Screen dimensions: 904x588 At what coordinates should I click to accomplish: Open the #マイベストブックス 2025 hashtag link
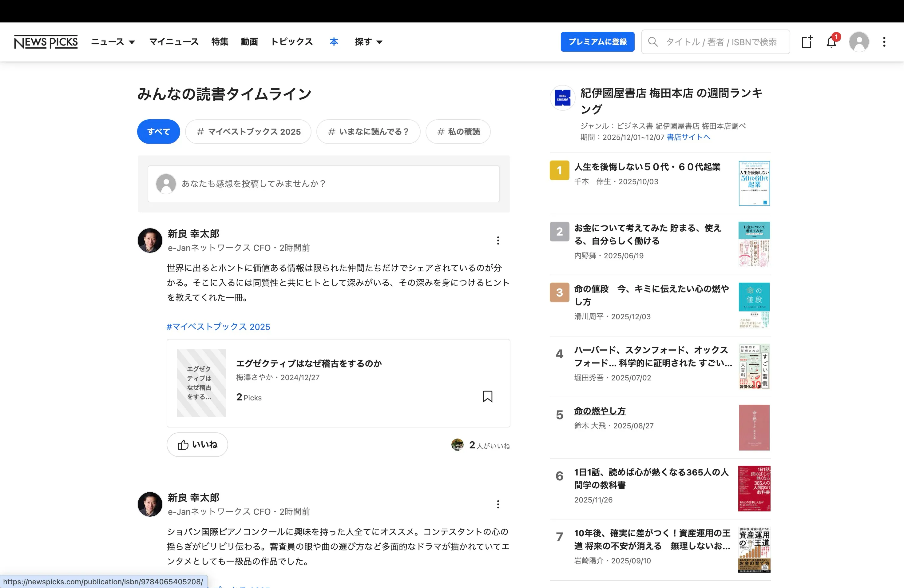(218, 327)
